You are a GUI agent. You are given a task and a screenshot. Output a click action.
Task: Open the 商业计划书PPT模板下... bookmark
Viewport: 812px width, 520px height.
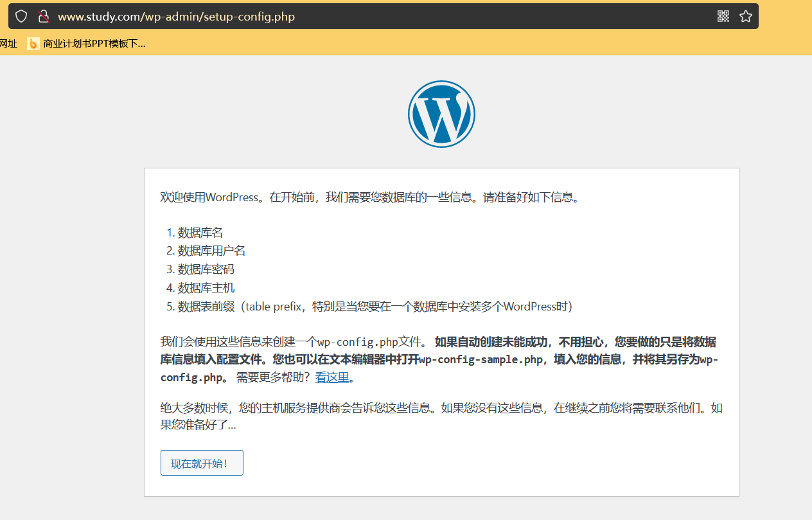click(x=86, y=44)
